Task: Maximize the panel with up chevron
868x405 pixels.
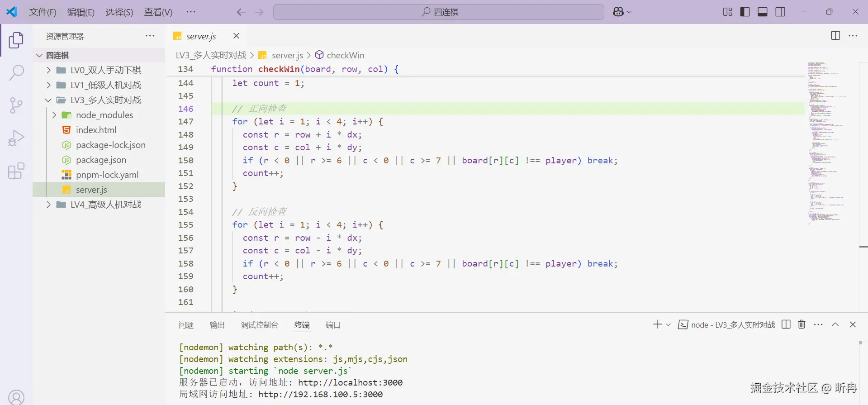Action: pos(835,324)
